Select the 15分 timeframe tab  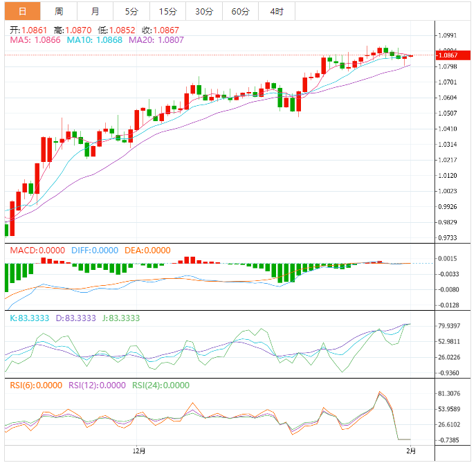click(167, 12)
